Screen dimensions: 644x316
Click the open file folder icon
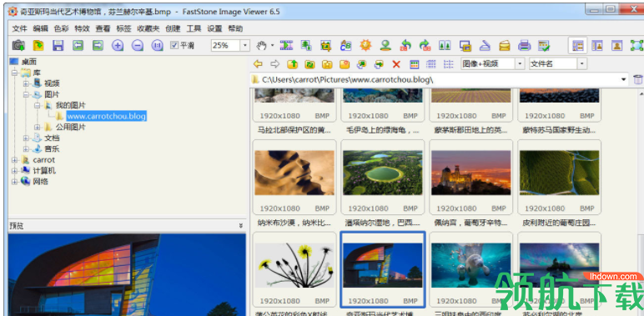point(38,45)
